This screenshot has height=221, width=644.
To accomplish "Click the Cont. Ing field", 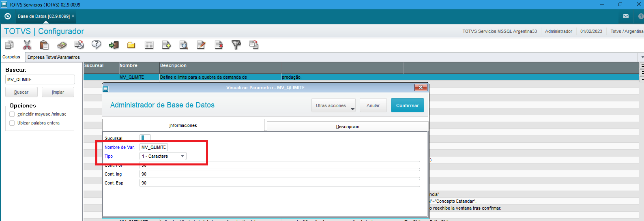I will point(280,174).
